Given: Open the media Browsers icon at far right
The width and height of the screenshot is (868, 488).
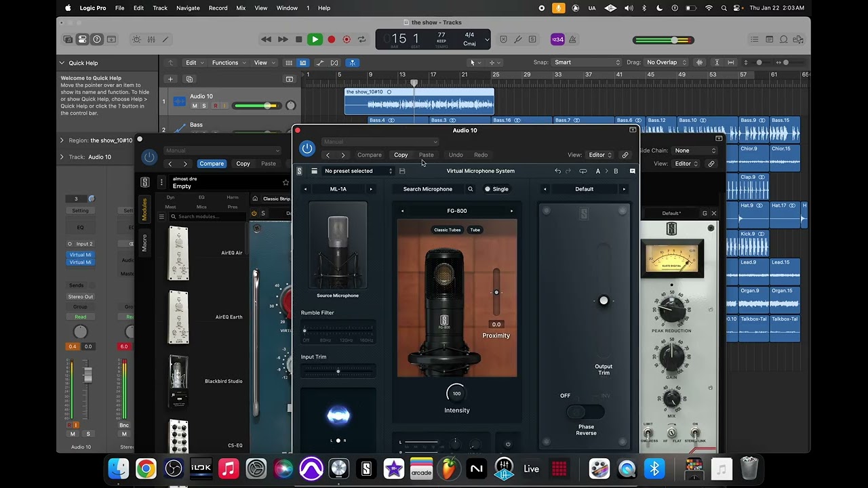Looking at the screenshot, I should pos(798,39).
